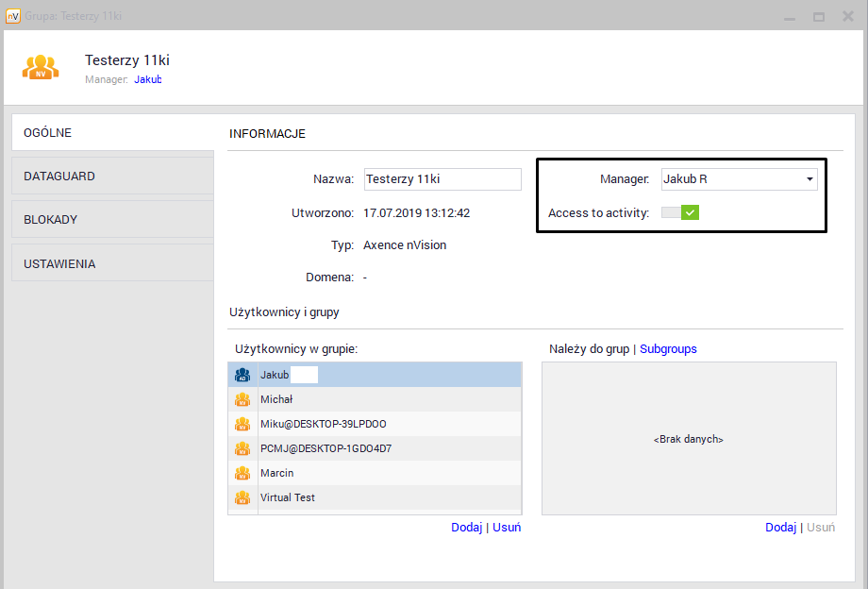Click the user icon next to Virtual Test

tap(243, 496)
